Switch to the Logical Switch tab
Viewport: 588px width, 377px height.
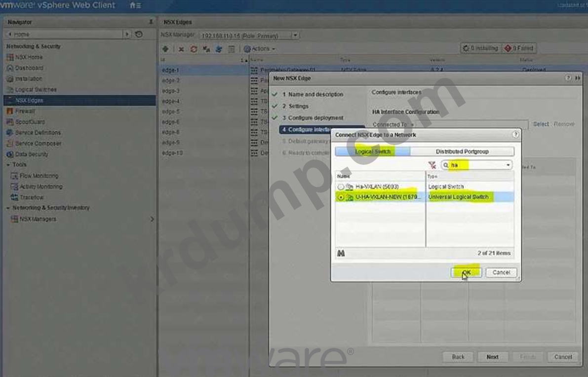(x=373, y=151)
